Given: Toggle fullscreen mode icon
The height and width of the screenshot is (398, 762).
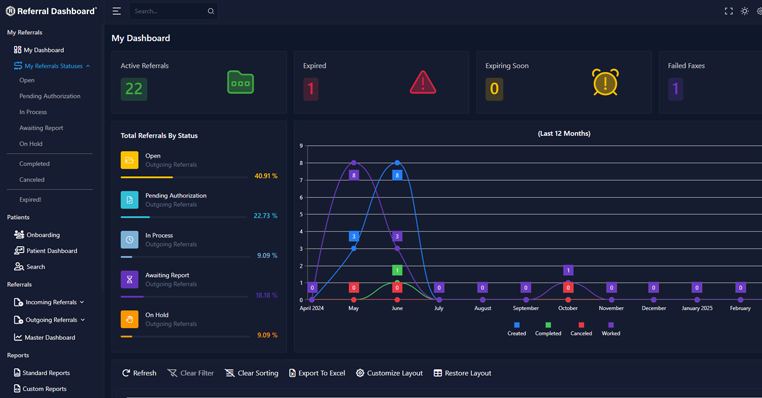Looking at the screenshot, I should (x=728, y=11).
